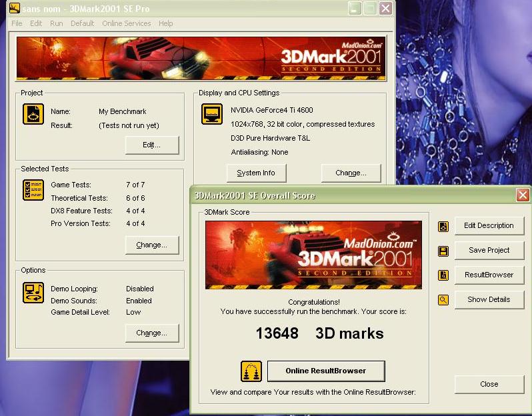Click the Save Project floppy disk icon
This screenshot has width=532, height=416.
[x=443, y=251]
